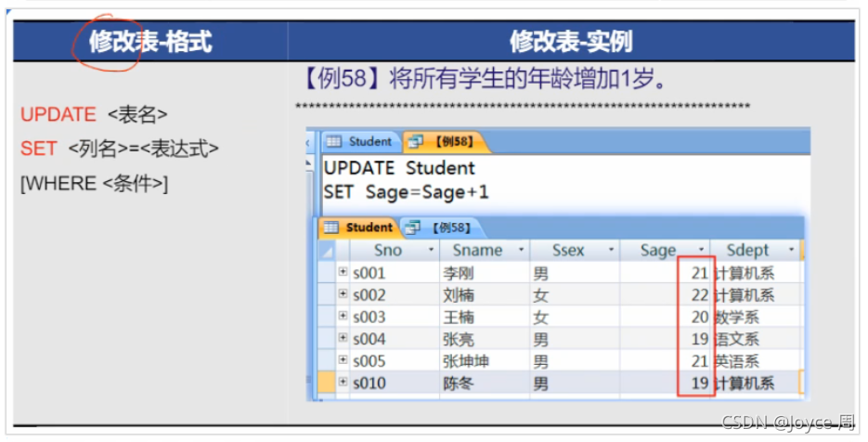Open the Sdept column dropdown arrow

[792, 251]
